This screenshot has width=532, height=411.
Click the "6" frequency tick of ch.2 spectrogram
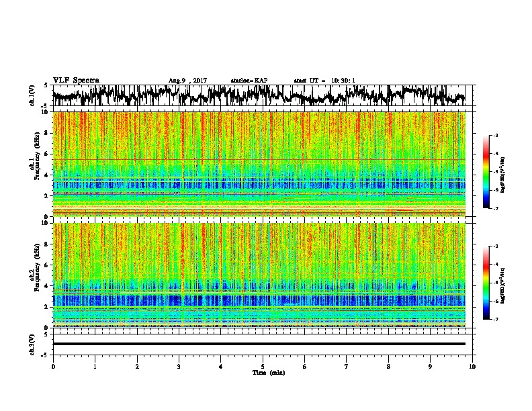tap(48, 265)
